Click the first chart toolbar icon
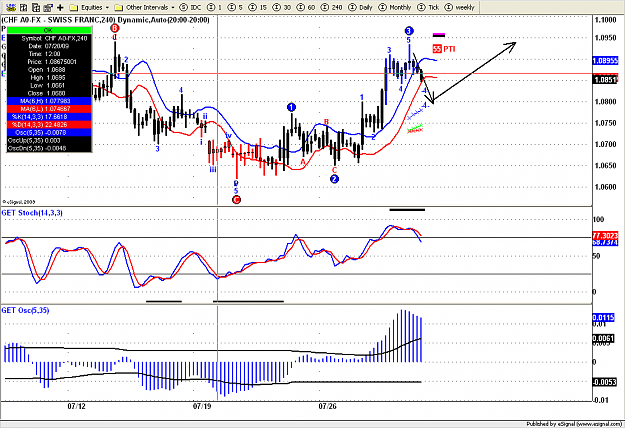 (11, 7)
